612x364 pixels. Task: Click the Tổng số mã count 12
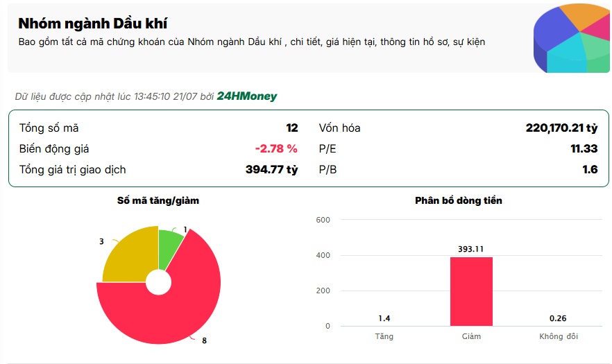coord(292,128)
